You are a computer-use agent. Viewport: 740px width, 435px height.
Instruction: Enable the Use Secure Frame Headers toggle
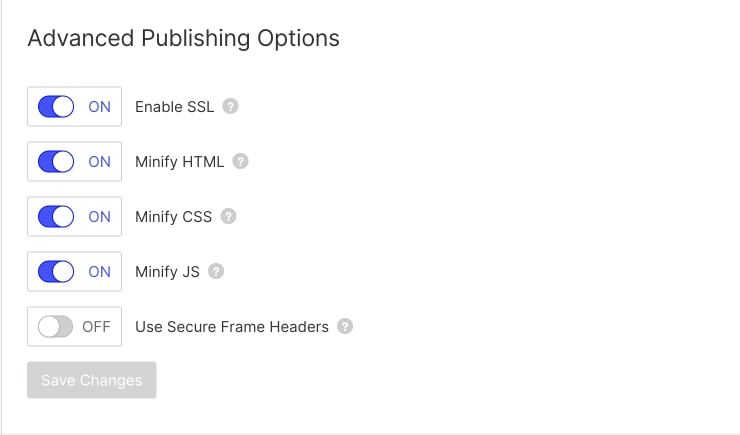coord(56,326)
